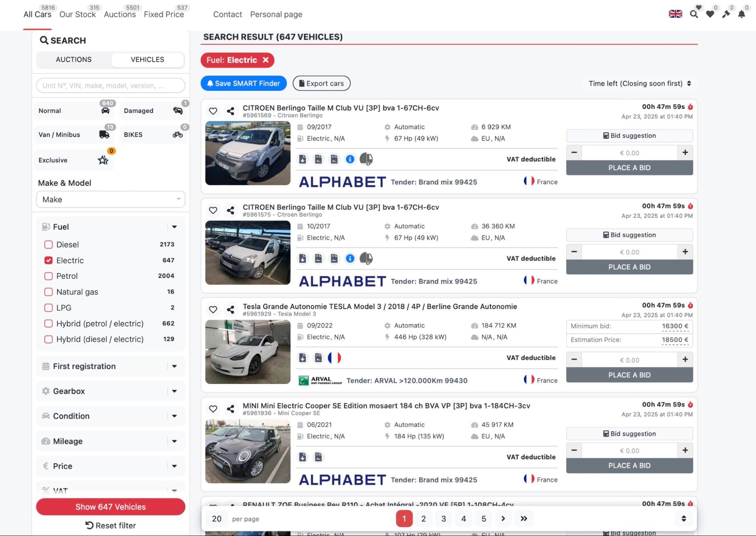Click Reset filter link
Screen dimensions: 756x536
pos(110,525)
